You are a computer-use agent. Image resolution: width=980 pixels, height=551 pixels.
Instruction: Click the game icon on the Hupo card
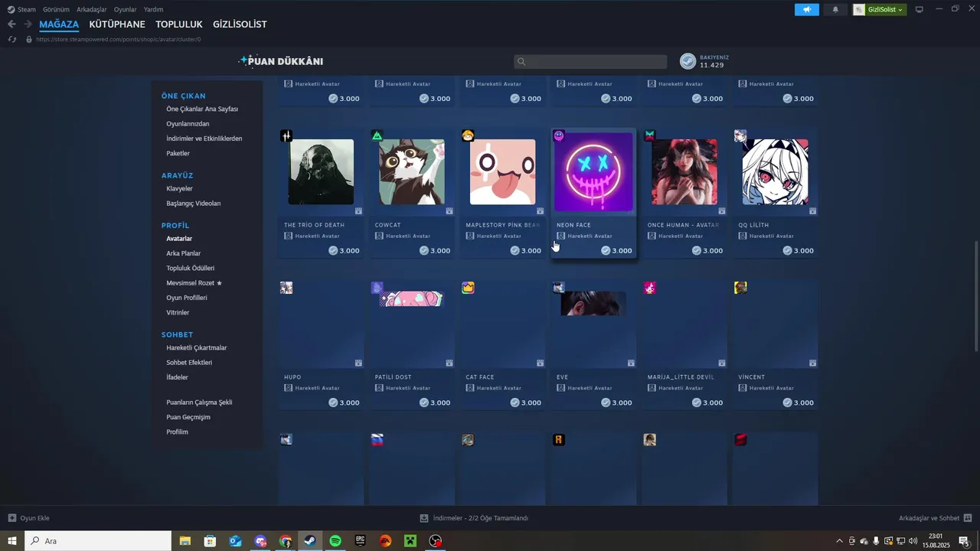[x=286, y=288]
